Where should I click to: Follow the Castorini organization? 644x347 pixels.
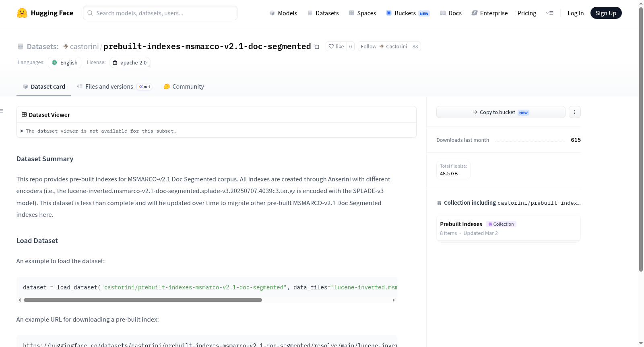(x=384, y=46)
